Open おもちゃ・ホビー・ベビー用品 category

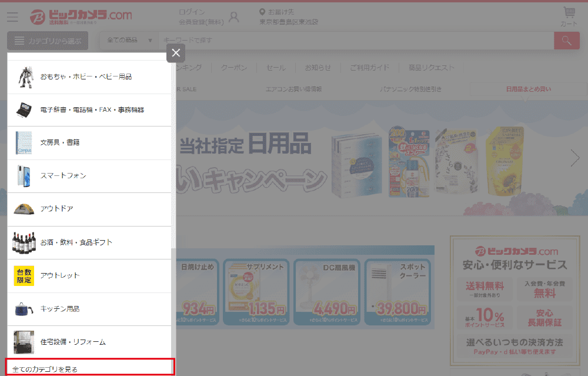coord(89,77)
